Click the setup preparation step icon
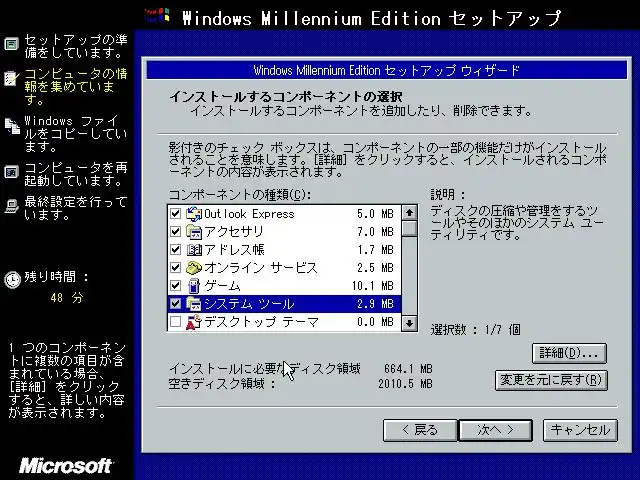The height and width of the screenshot is (480, 640). click(11, 44)
